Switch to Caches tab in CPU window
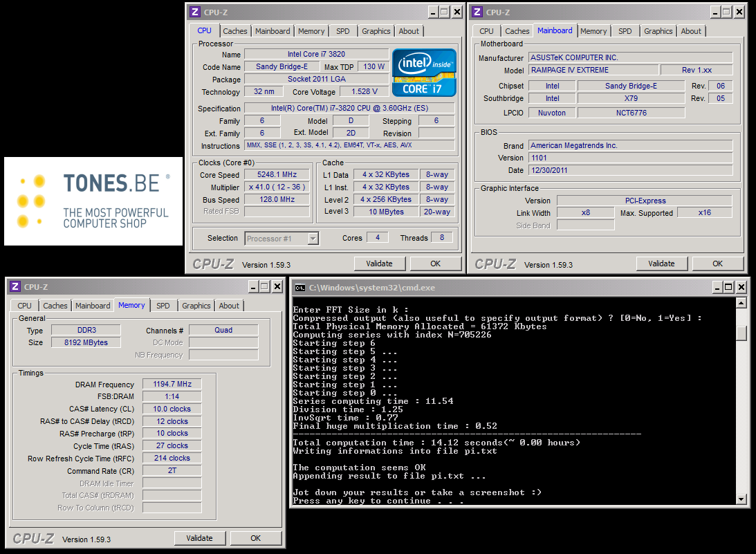 (x=234, y=31)
